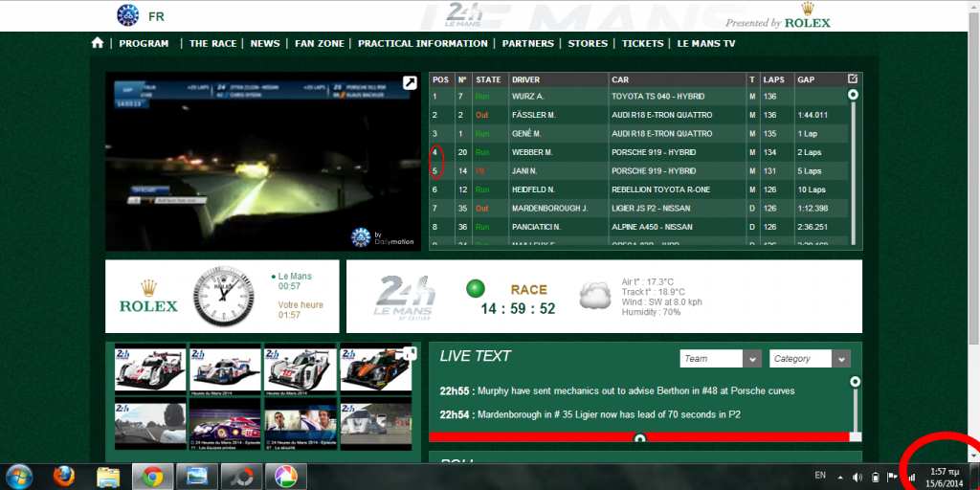Click the red horizontal slider handle
The width and height of the screenshot is (980, 490).
639,438
